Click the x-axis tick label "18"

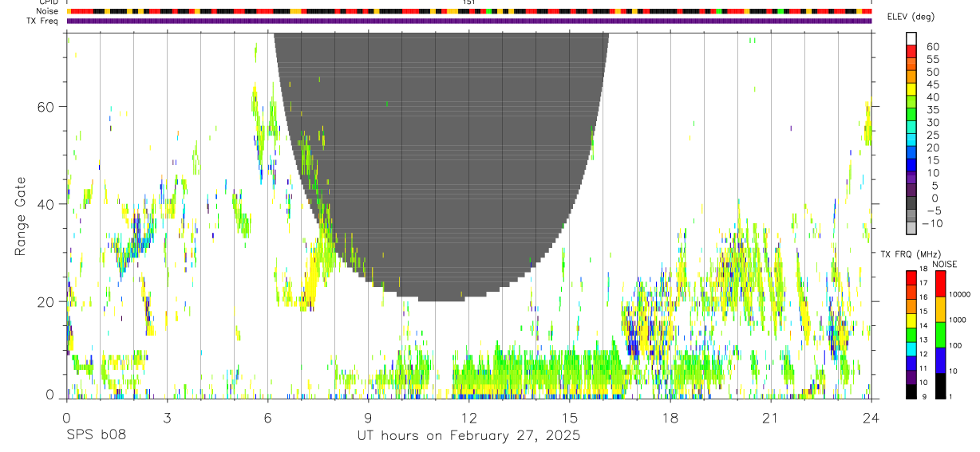[x=670, y=418]
